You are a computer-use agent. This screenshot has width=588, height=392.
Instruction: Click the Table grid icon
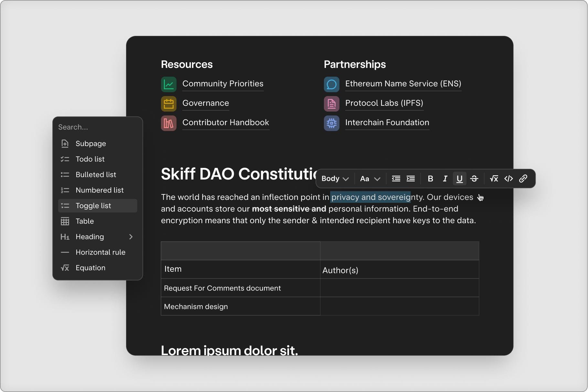pyautogui.click(x=65, y=221)
